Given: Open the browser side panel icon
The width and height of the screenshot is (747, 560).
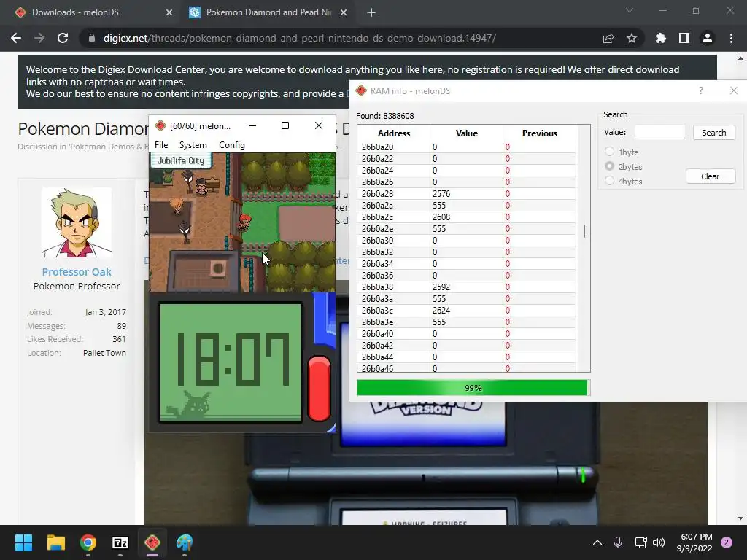Looking at the screenshot, I should point(684,38).
